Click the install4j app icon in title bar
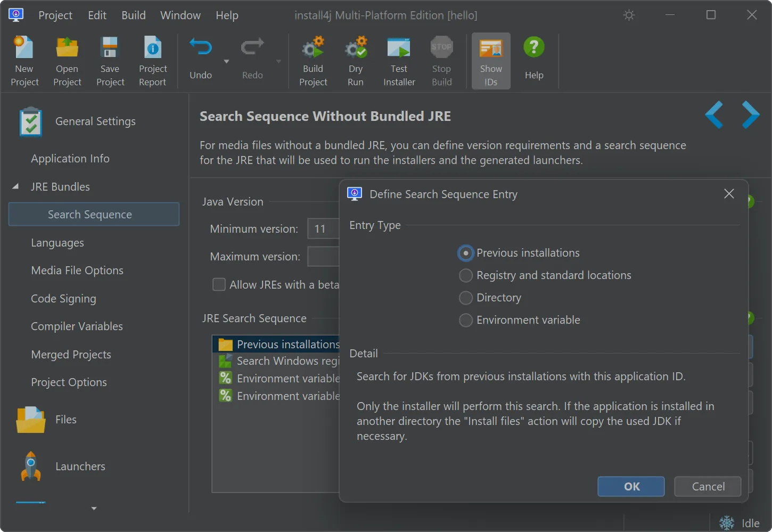This screenshot has height=532, width=772. pos(16,15)
